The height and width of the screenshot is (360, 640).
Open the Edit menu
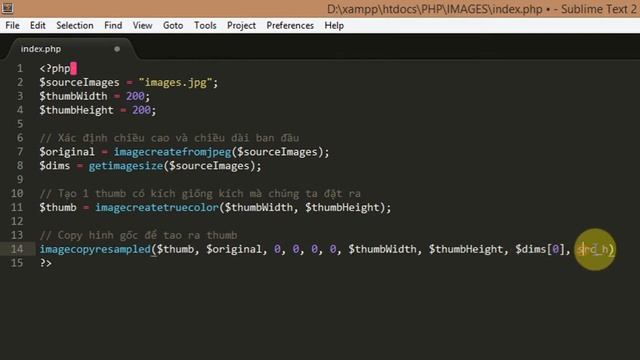(38, 25)
